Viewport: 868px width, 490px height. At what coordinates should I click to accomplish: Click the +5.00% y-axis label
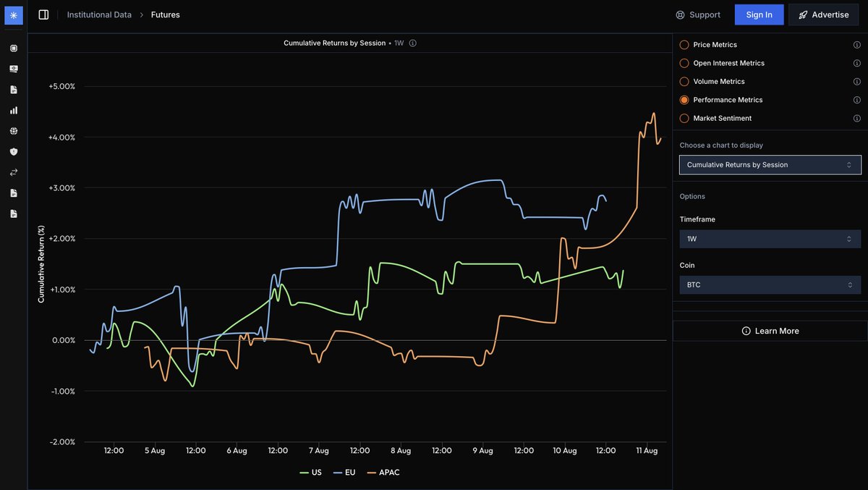click(x=61, y=87)
